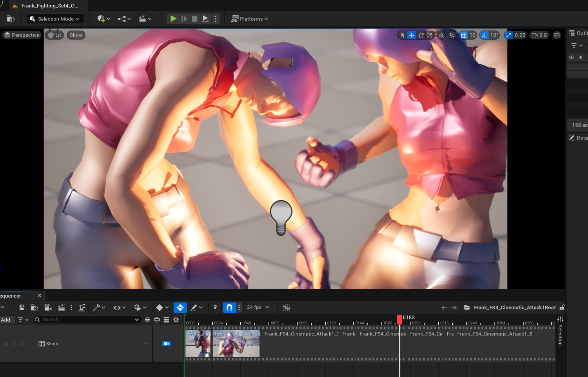Choose the Select objects tool in viewport
The image size is (588, 377).
point(403,35)
